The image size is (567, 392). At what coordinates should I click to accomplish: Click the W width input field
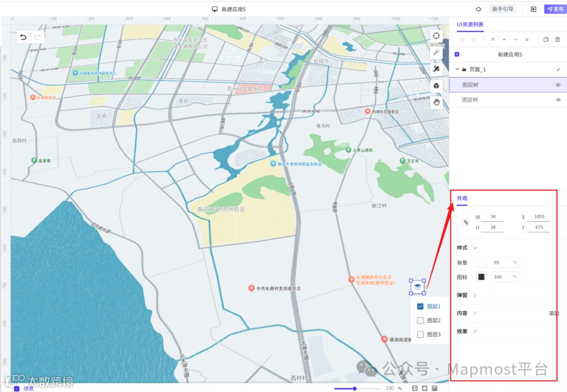pyautogui.click(x=492, y=217)
